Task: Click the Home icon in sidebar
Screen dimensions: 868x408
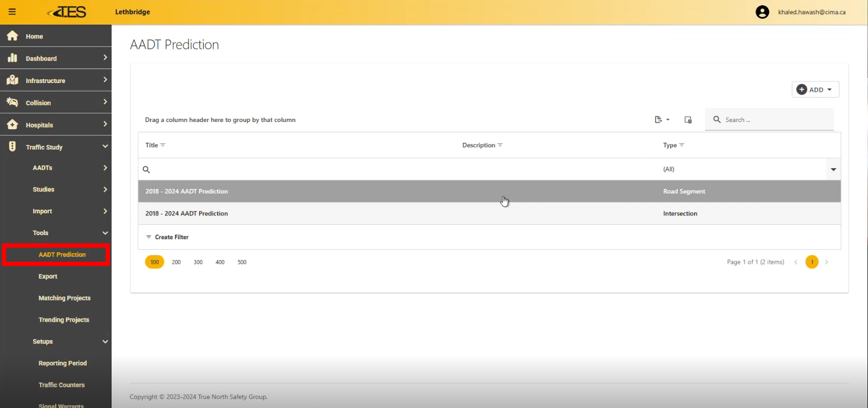Action: tap(12, 36)
